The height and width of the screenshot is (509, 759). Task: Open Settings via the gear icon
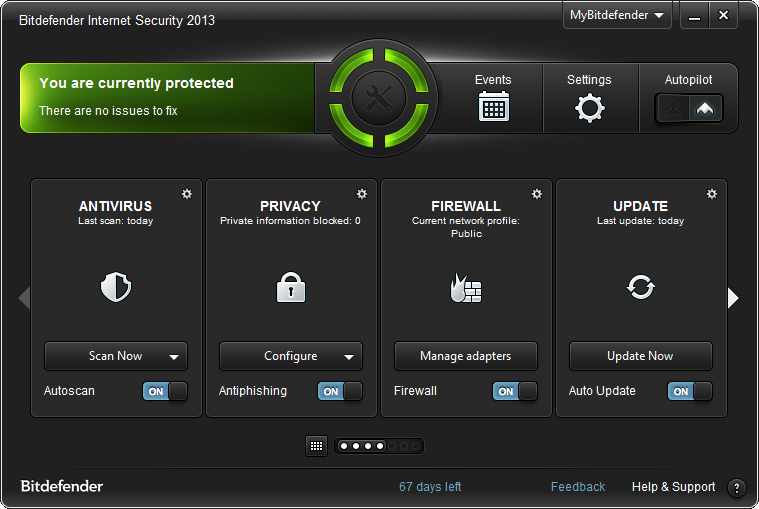coord(589,107)
